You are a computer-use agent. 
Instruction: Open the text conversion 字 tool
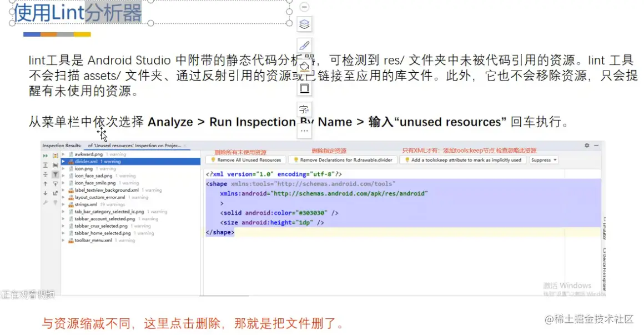pos(304,109)
